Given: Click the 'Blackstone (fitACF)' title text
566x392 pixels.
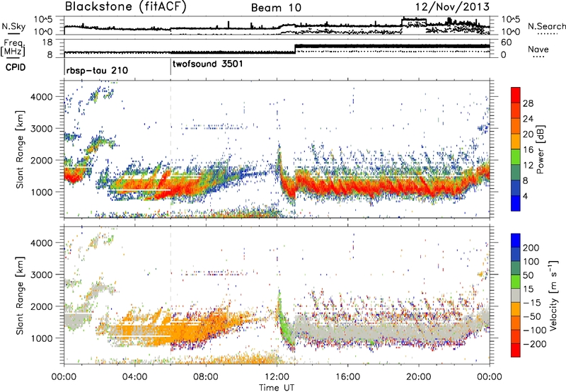Looking at the screenshot, I should (126, 6).
